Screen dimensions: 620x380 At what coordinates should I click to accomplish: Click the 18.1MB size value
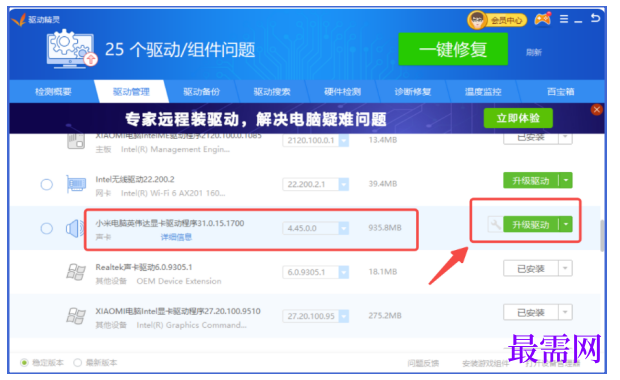coord(382,272)
